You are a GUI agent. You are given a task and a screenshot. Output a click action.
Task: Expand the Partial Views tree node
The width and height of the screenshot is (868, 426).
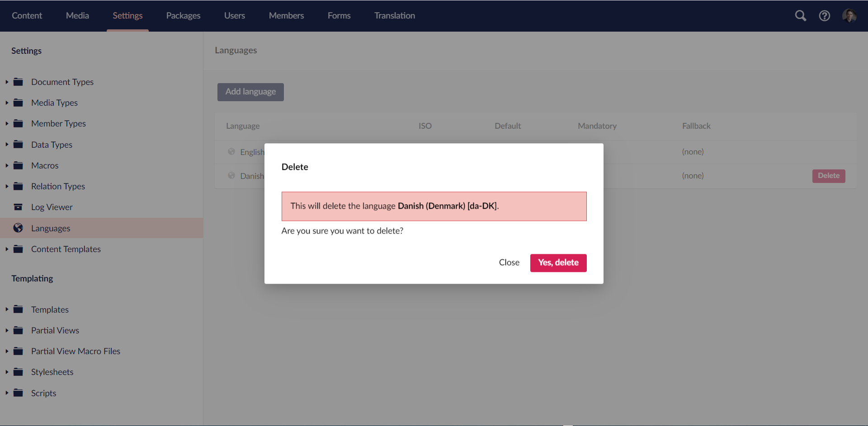click(6, 330)
